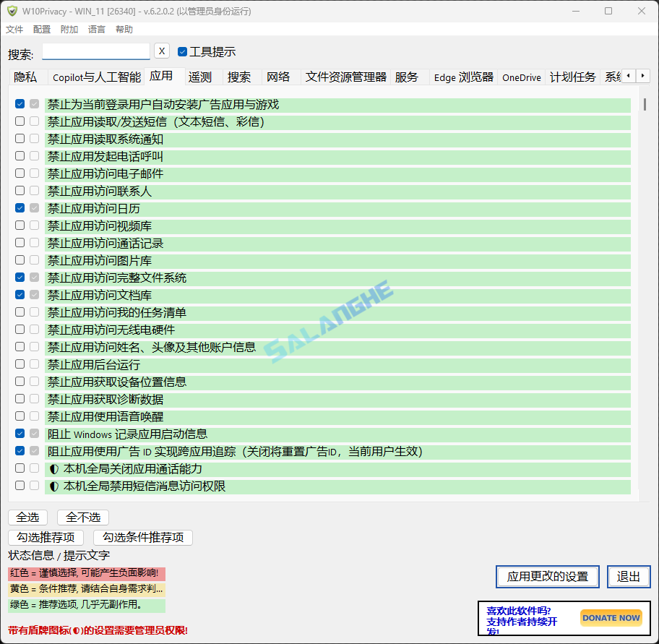
Task: Click the shield icon beside 本机全局关闭应用通话能力
Action: coord(53,468)
